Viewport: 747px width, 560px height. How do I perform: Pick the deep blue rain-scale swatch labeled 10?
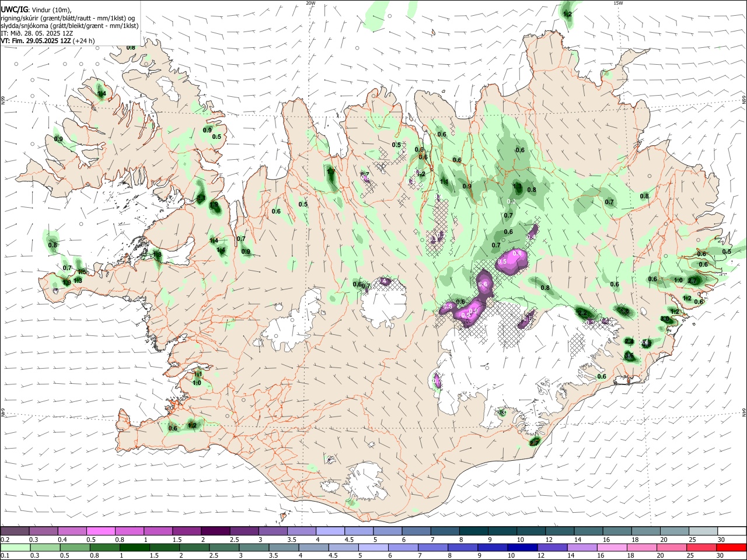coord(523,547)
